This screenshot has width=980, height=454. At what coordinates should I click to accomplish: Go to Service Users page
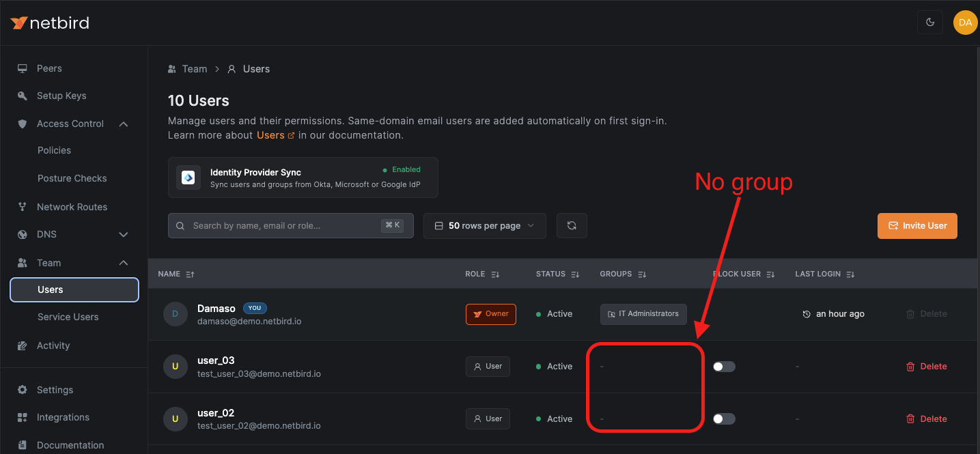(68, 317)
